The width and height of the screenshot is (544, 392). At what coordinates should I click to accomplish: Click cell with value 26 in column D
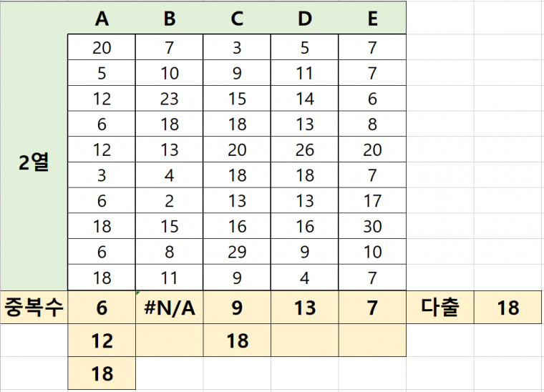(305, 150)
